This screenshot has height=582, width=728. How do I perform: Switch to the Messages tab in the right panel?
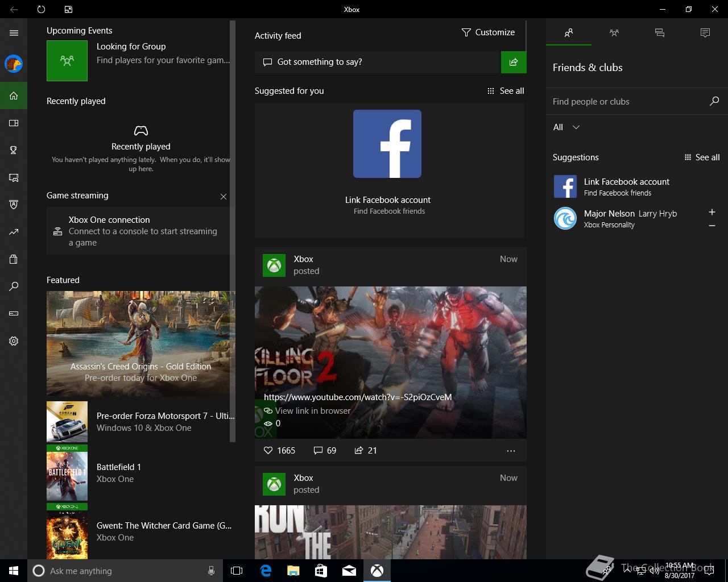660,33
